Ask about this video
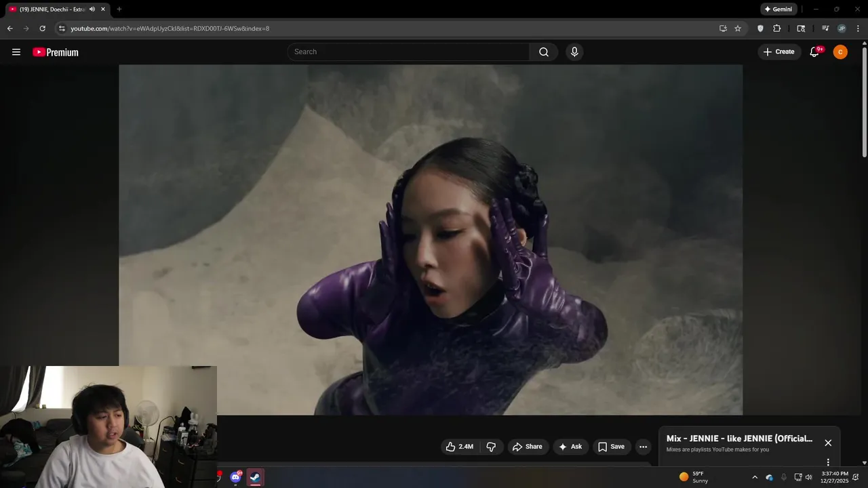Screen dimensions: 868x488 (570, 447)
